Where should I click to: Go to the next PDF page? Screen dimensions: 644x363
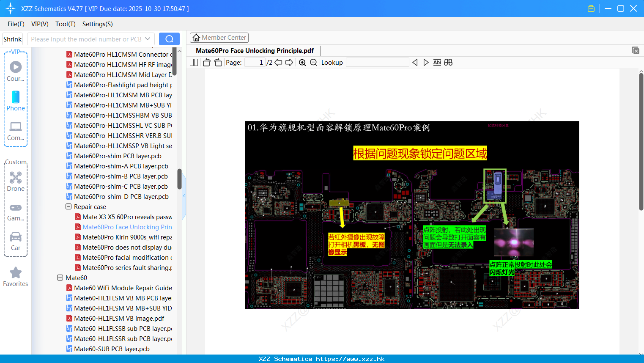point(289,63)
